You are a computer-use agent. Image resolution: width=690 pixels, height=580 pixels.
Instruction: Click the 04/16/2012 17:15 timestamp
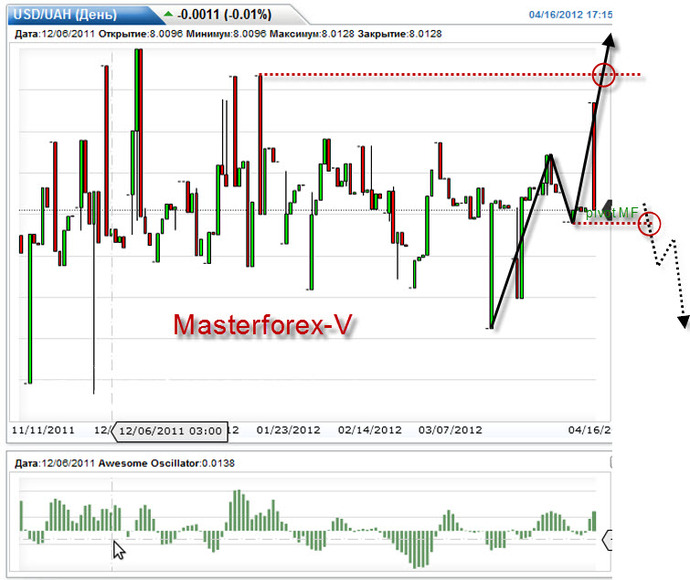[570, 15]
